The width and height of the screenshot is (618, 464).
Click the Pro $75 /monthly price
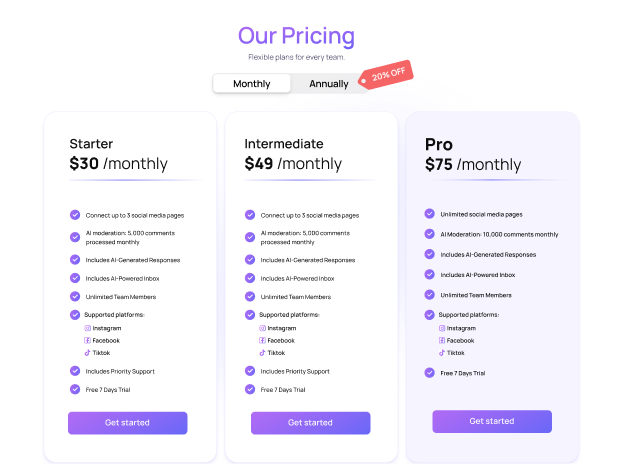[x=472, y=165]
